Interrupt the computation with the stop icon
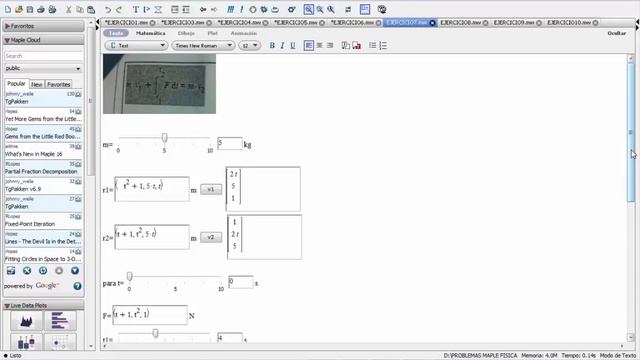This screenshot has width=640, height=360. coord(253,9)
